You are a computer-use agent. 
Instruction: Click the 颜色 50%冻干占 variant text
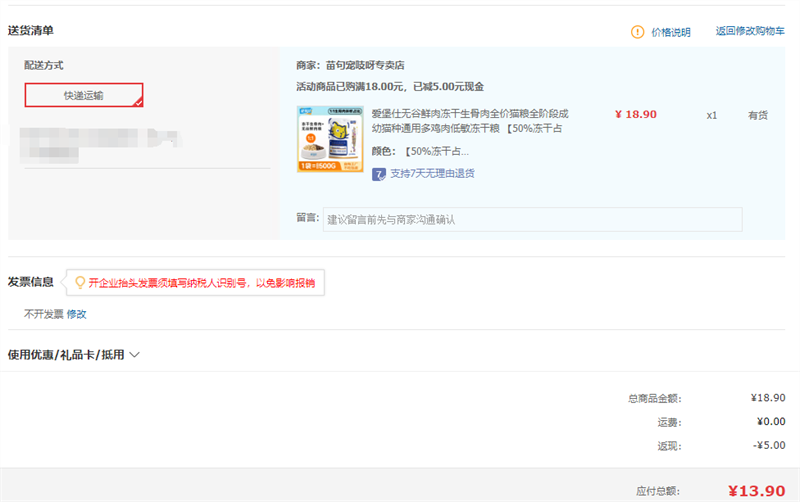(434, 152)
